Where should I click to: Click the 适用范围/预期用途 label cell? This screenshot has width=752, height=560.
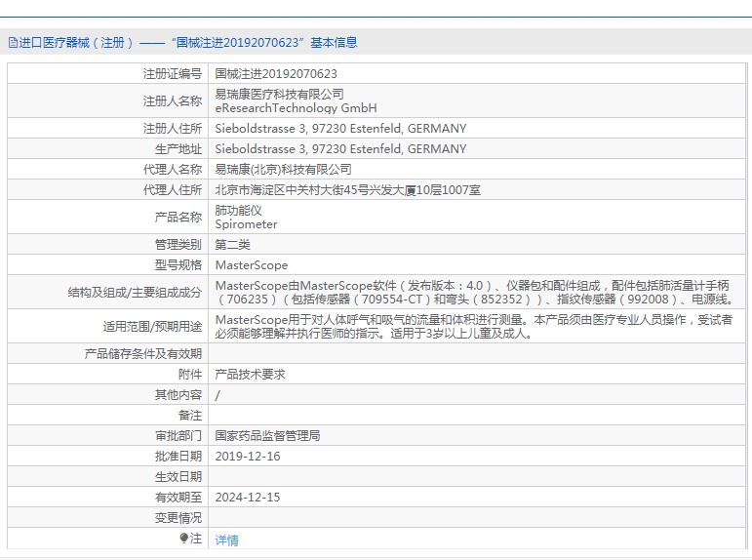pos(108,326)
